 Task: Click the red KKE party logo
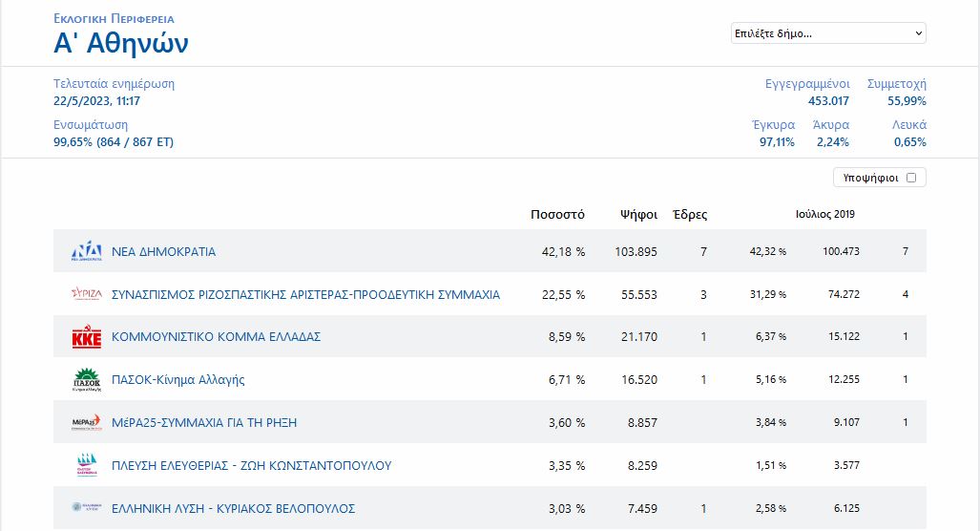pos(87,337)
